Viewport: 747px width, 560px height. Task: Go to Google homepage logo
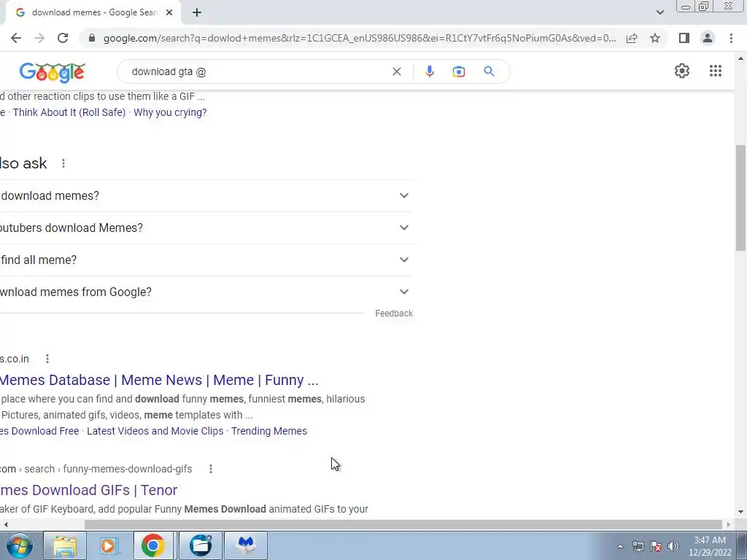[x=53, y=72]
